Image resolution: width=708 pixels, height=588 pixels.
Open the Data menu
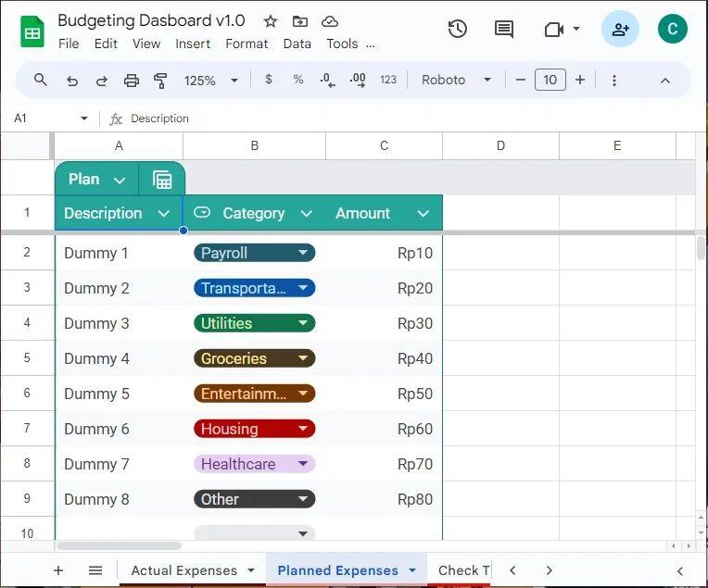coord(297,44)
